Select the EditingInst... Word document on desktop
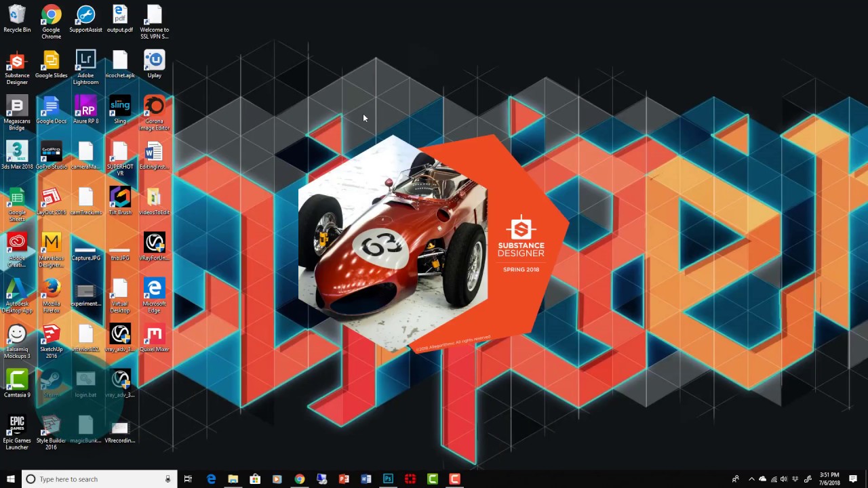Image resolution: width=868 pixels, height=488 pixels. (155, 156)
